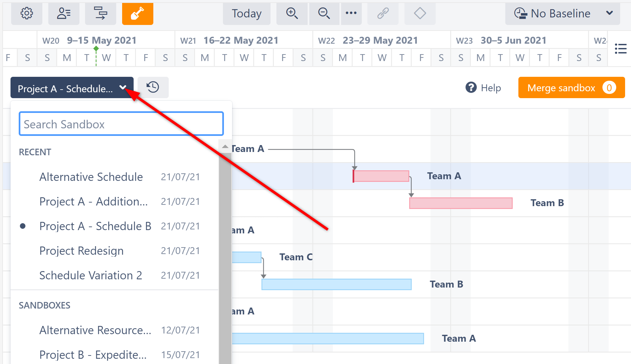Choose Project Redesign sandbox from list
Screen dimensions: 631x364
point(81,251)
